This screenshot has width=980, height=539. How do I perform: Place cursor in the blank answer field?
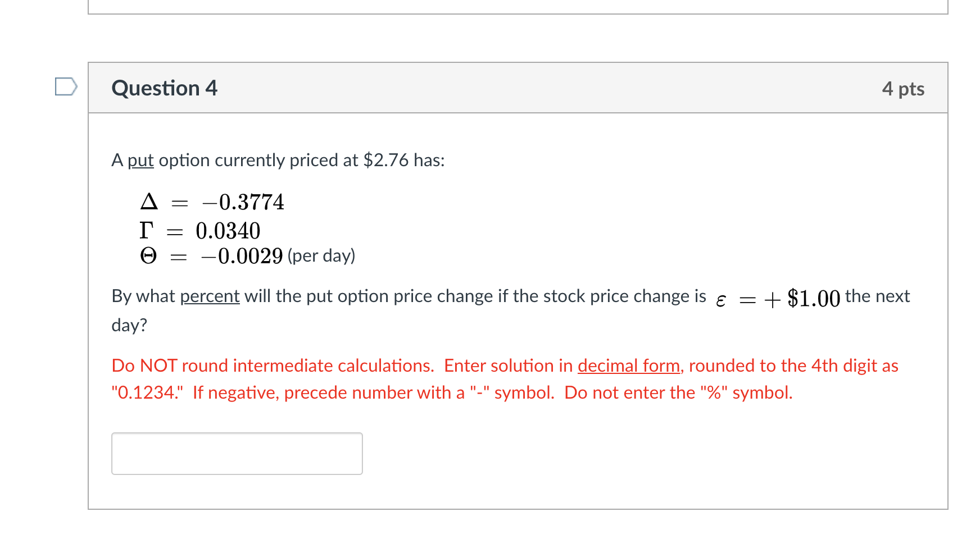pyautogui.click(x=236, y=453)
